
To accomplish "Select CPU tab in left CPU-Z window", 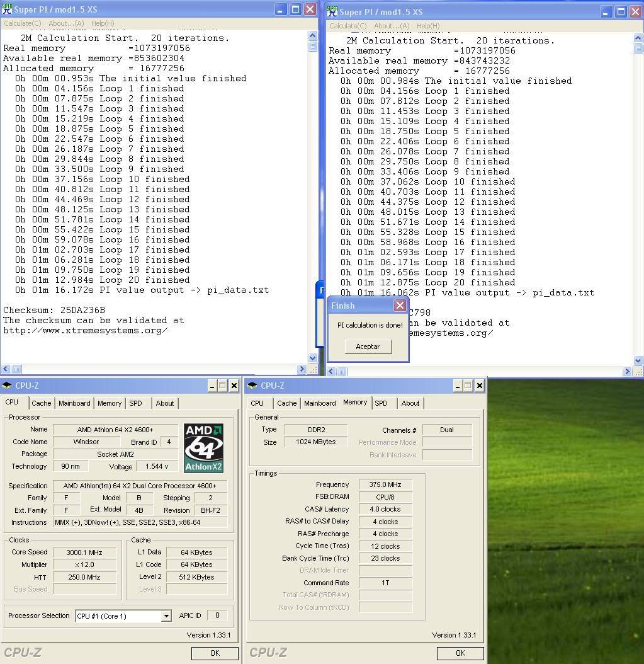I will 12,402.
